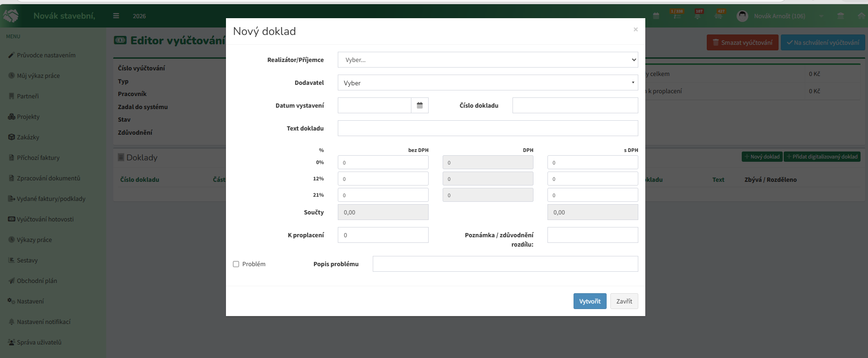The image size is (868, 358).
Task: Open the calendar icon in top header
Action: point(656,16)
